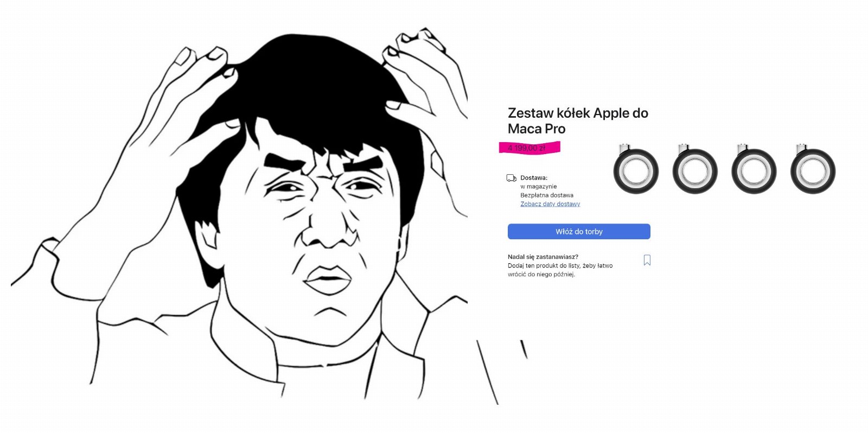Click the second Mac Pro wheel from left
Image resolution: width=868 pixels, height=433 pixels.
click(x=695, y=169)
